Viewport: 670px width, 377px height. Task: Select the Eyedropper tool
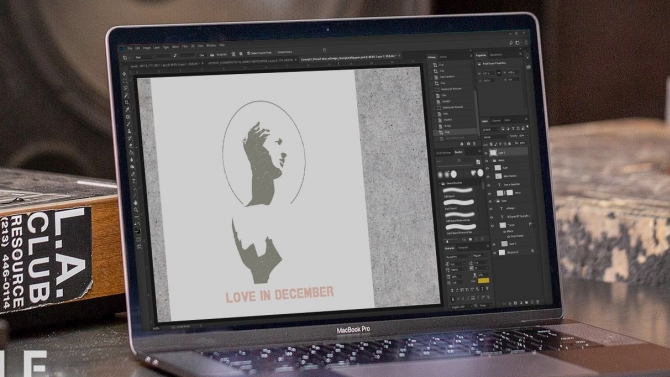click(127, 109)
